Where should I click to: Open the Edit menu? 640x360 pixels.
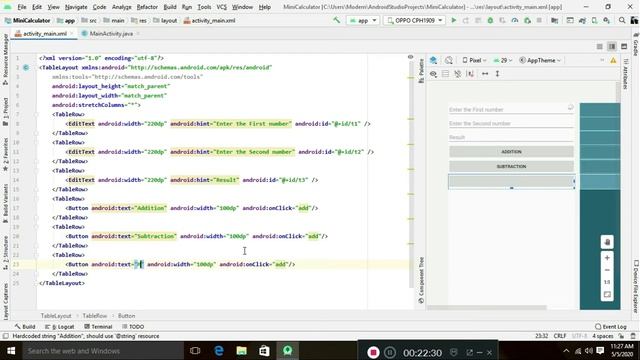pyautogui.click(x=37, y=7)
